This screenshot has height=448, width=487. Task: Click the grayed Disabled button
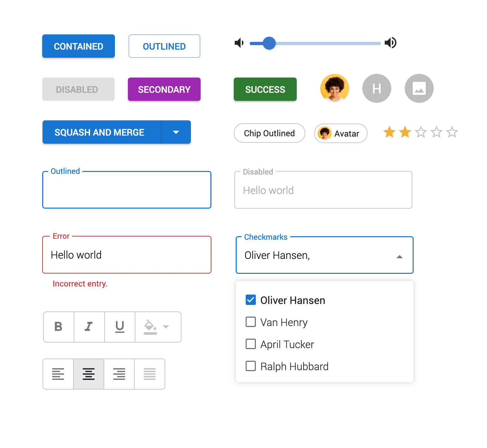tap(78, 89)
